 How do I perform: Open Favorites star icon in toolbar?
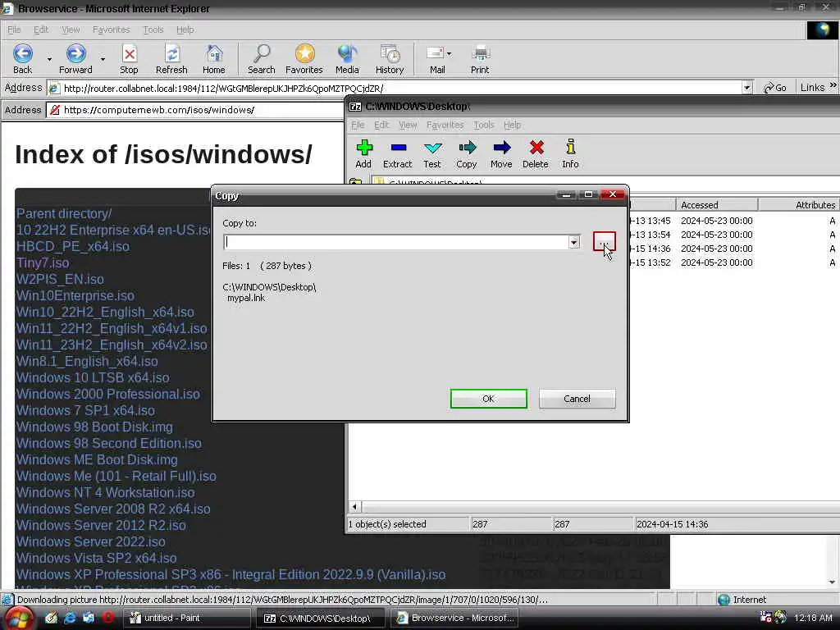304,59
